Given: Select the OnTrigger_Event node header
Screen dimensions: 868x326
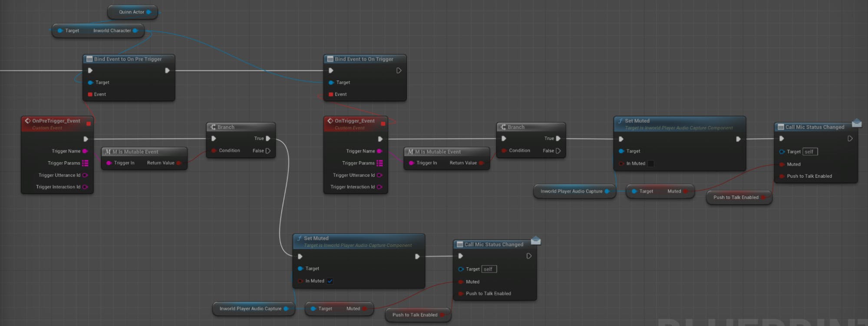Looking at the screenshot, I should 354,121.
